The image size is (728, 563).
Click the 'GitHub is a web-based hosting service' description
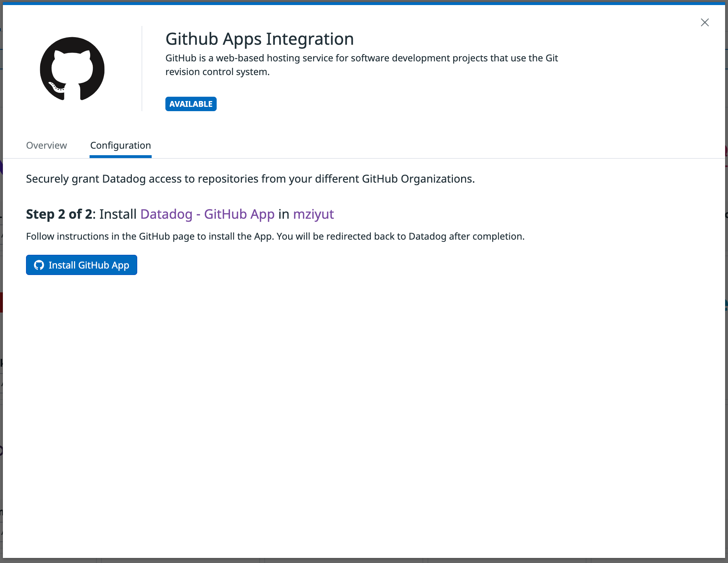pyautogui.click(x=361, y=65)
